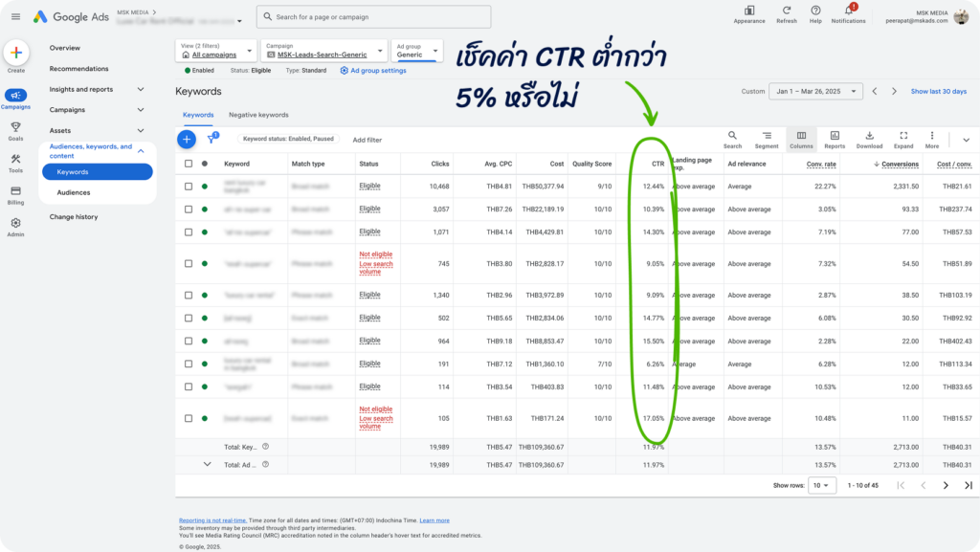Download the keywords table
980x552 pixels.
869,140
